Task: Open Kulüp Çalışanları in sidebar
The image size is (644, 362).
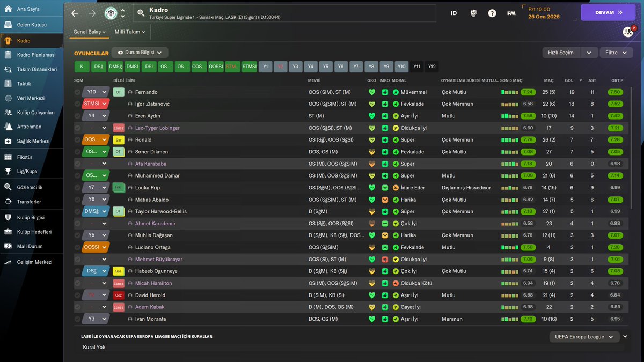Action: (31, 113)
